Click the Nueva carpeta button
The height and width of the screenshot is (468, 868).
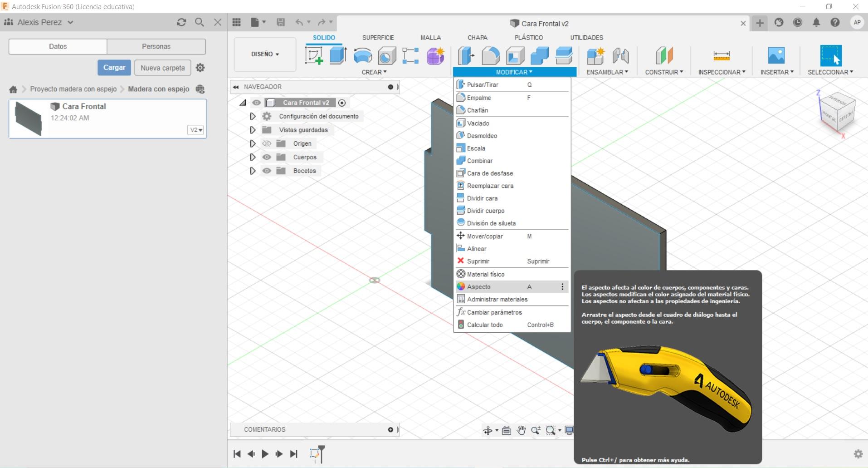point(163,68)
